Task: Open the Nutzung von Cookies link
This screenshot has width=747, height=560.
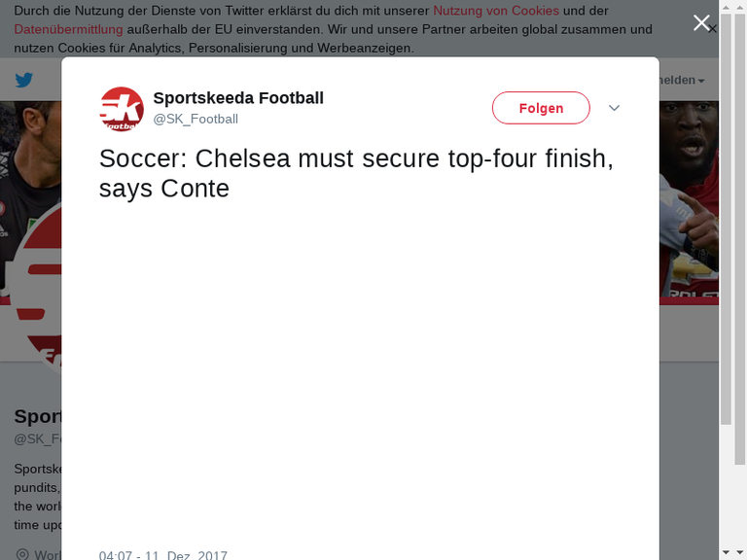Action: (x=496, y=11)
